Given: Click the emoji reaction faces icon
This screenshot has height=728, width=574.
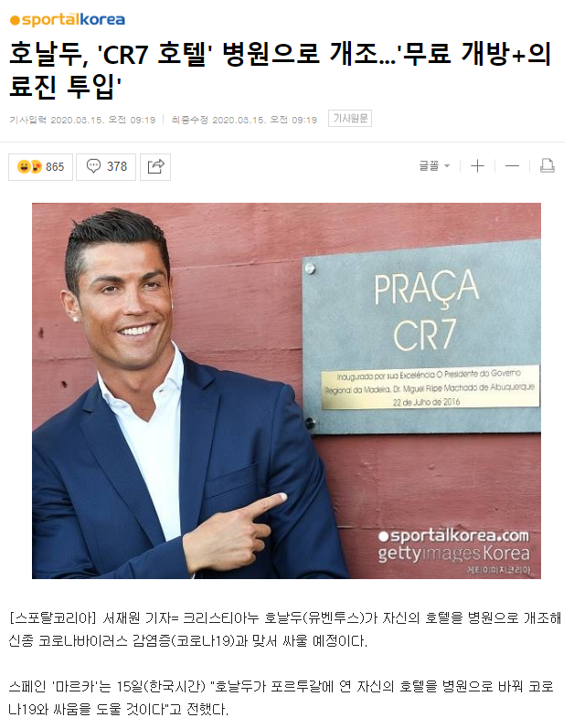Looking at the screenshot, I should coord(29,166).
